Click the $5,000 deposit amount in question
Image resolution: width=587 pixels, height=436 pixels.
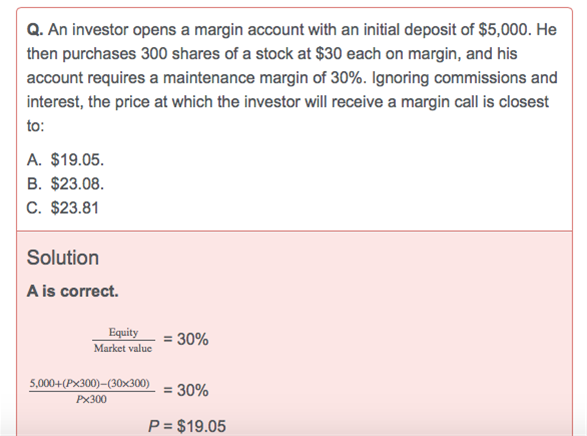[x=505, y=30]
